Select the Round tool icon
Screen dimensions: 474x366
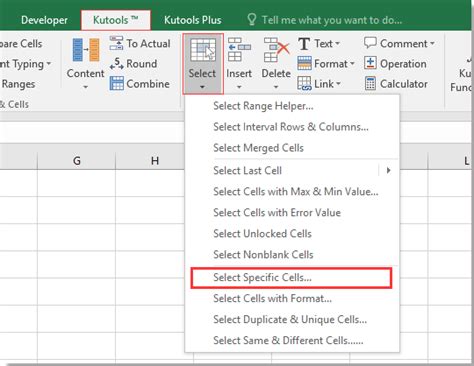pos(116,63)
